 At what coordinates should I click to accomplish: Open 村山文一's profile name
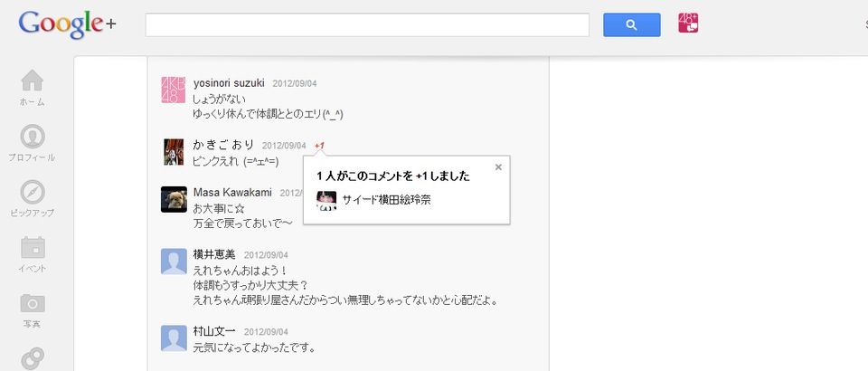click(x=214, y=331)
